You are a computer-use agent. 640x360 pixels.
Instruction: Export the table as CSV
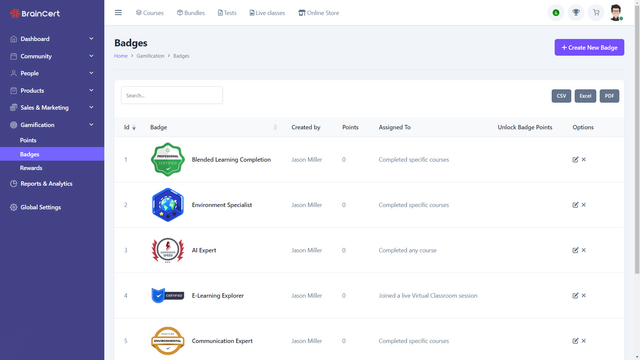tap(561, 96)
